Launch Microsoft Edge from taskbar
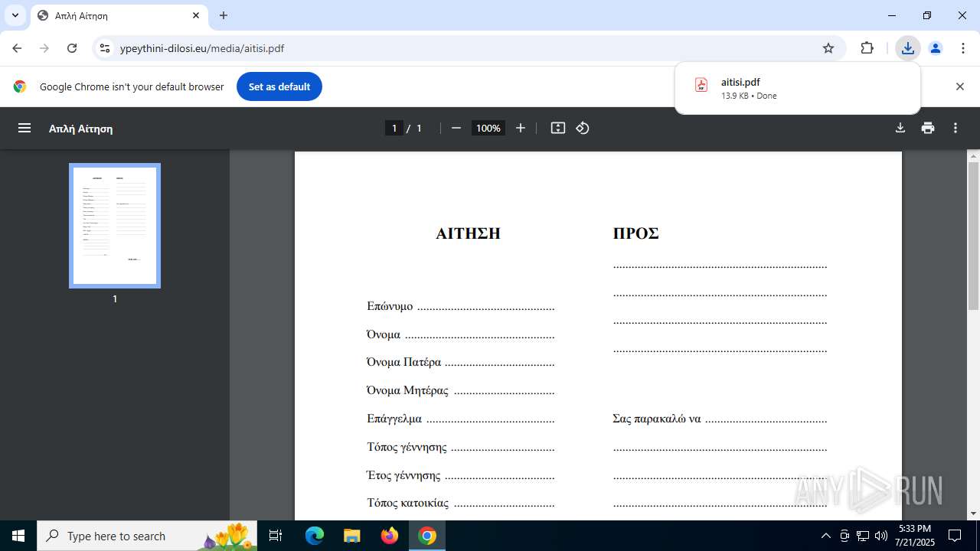980x551 pixels. pos(315,536)
